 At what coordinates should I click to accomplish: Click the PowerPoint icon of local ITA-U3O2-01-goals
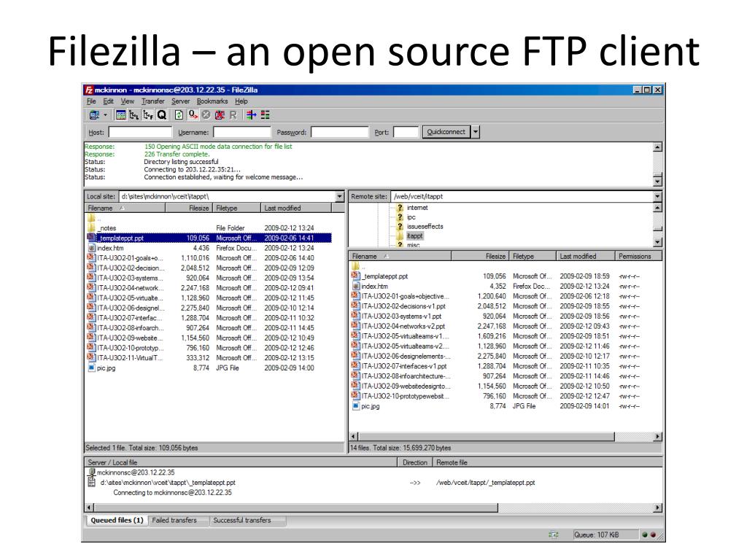click(x=91, y=257)
